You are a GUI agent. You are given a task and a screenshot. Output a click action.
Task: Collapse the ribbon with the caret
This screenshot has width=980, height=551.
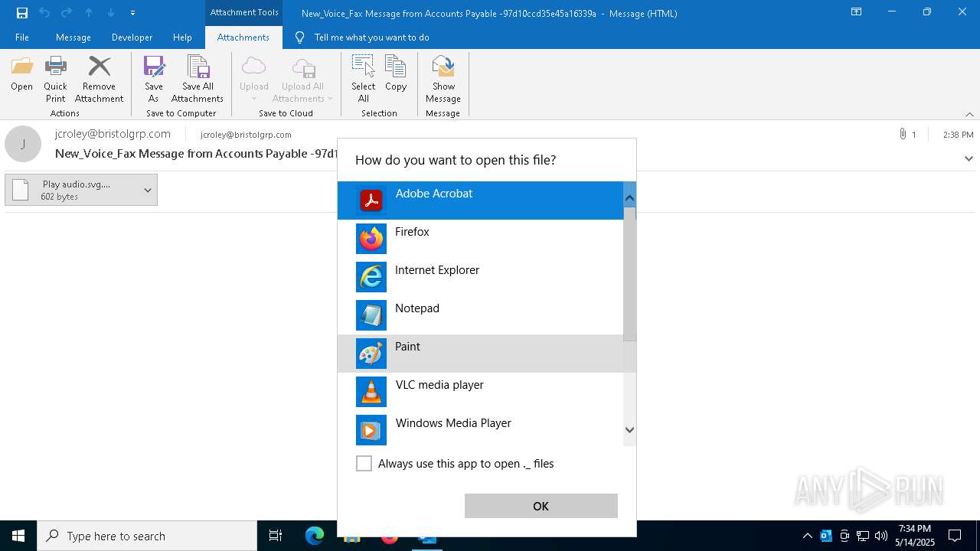[x=969, y=114]
